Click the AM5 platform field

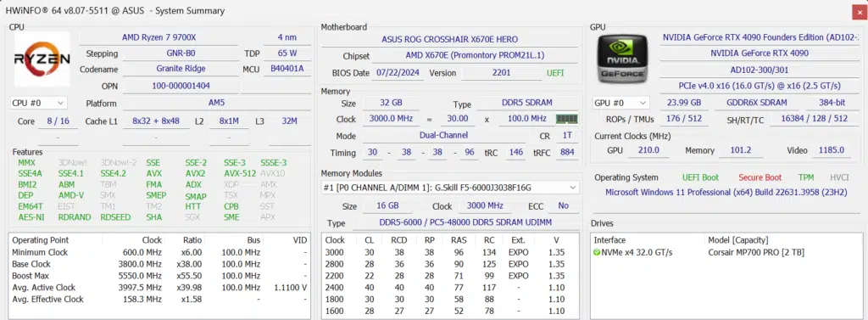coord(216,104)
